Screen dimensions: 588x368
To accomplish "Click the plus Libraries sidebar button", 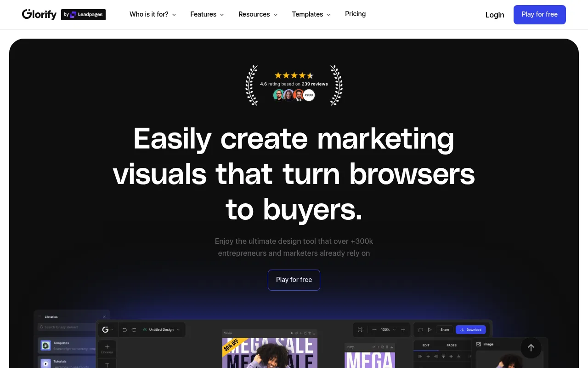I will (x=107, y=348).
